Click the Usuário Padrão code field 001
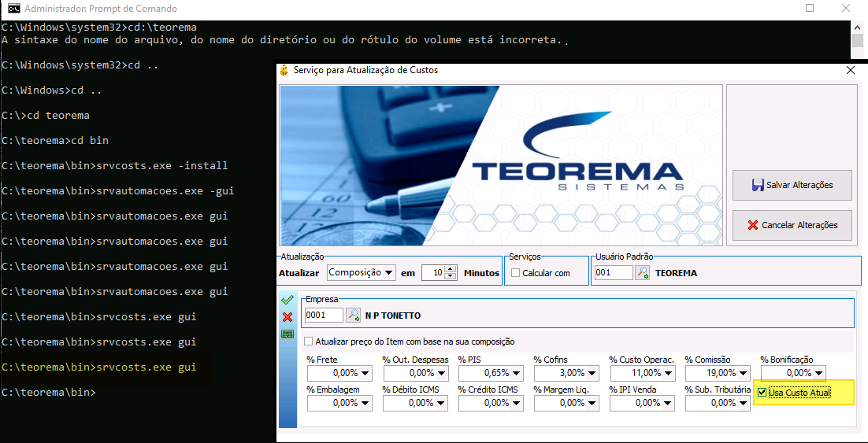Image resolution: width=868 pixels, height=443 pixels. pos(614,273)
